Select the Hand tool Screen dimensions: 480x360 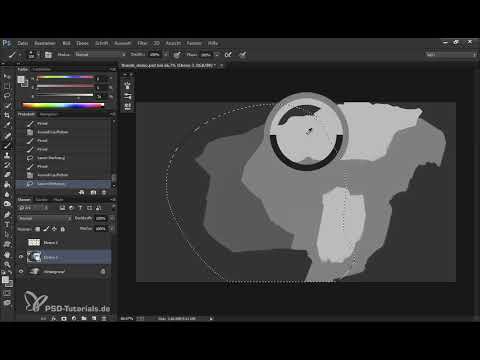click(x=7, y=255)
